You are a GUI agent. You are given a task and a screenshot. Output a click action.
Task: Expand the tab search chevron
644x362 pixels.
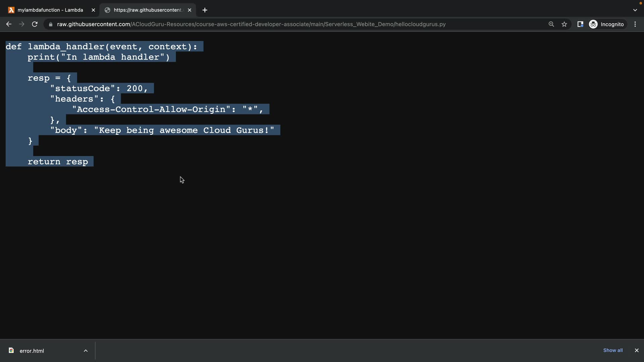click(635, 10)
